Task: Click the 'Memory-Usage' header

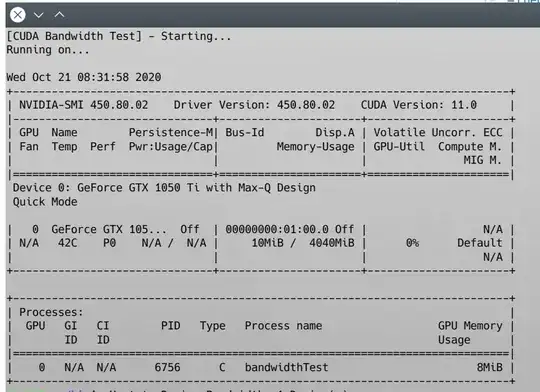Action: tap(315, 147)
